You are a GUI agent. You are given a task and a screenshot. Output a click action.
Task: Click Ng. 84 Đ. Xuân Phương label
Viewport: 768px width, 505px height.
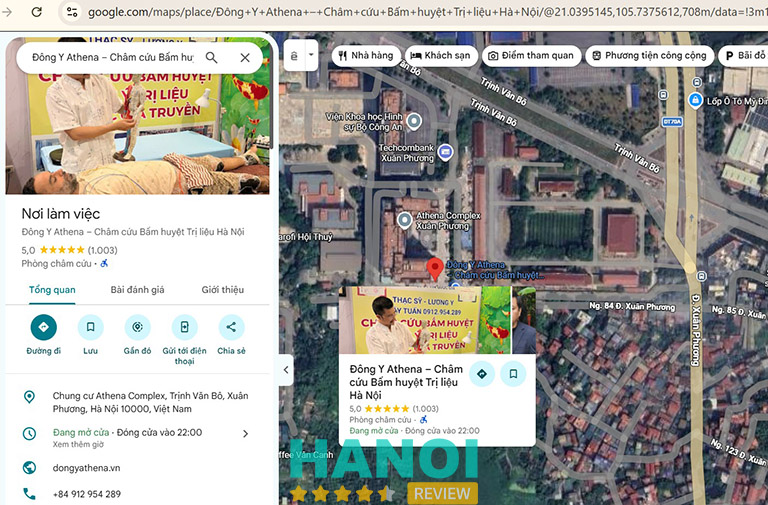point(631,307)
